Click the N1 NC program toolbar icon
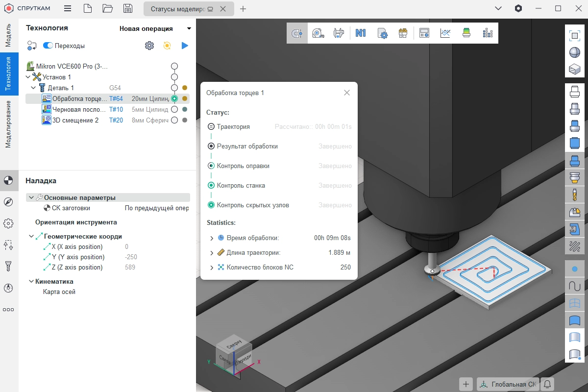 tap(361, 33)
